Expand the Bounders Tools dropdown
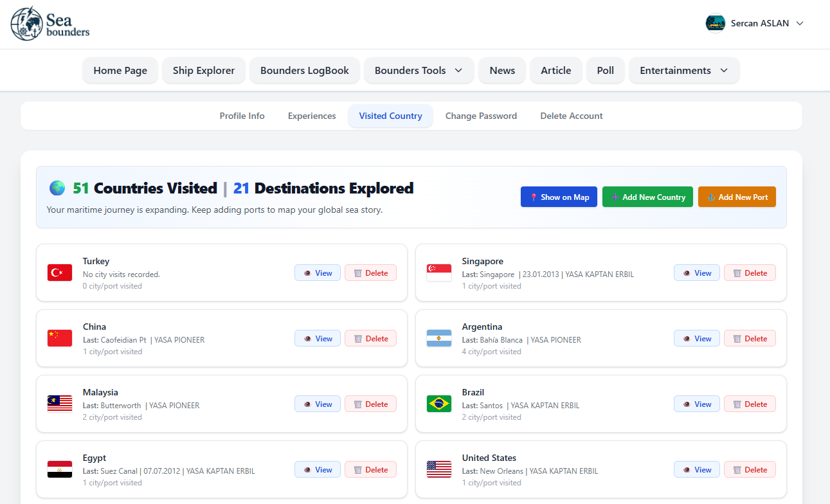830x504 pixels. 419,71
